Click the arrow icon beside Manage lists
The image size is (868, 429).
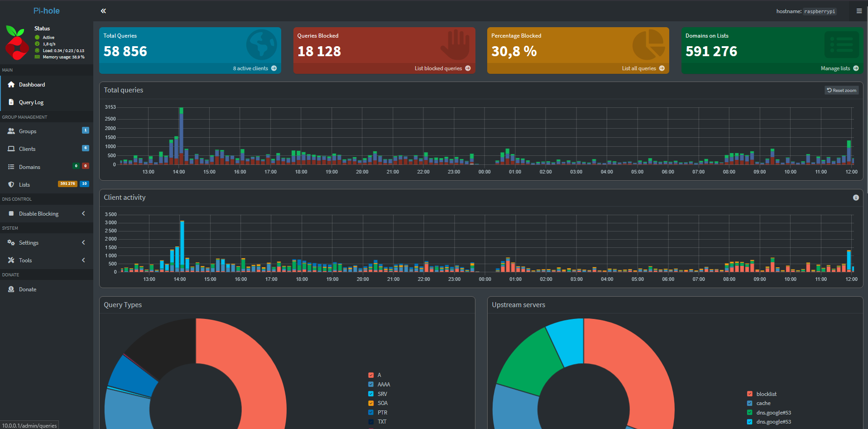click(855, 68)
